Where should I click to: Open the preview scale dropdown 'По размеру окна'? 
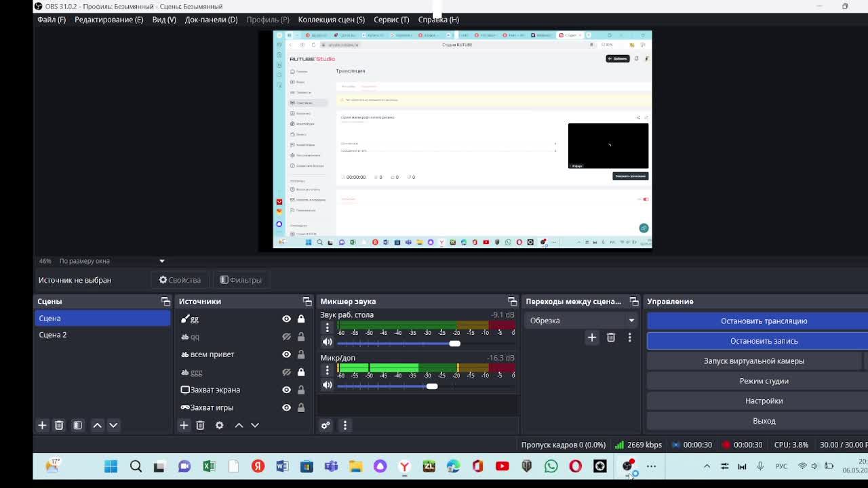click(x=112, y=261)
